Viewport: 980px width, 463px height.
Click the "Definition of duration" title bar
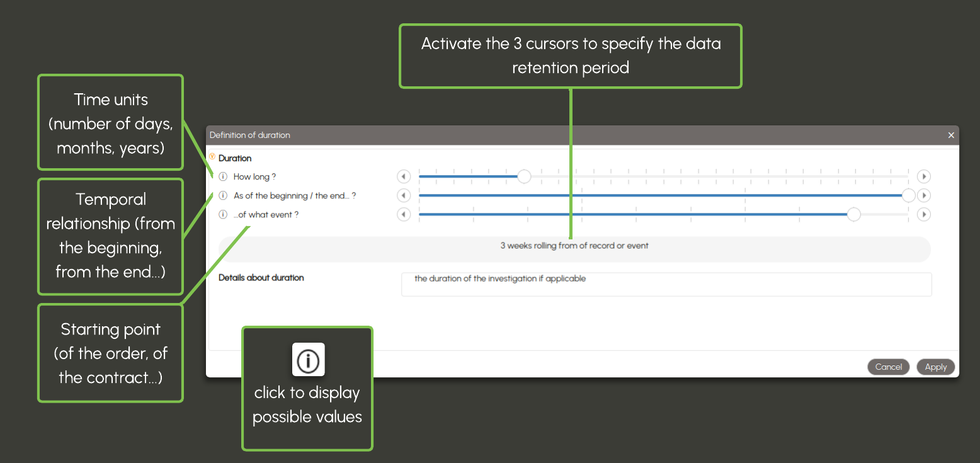[x=567, y=135]
